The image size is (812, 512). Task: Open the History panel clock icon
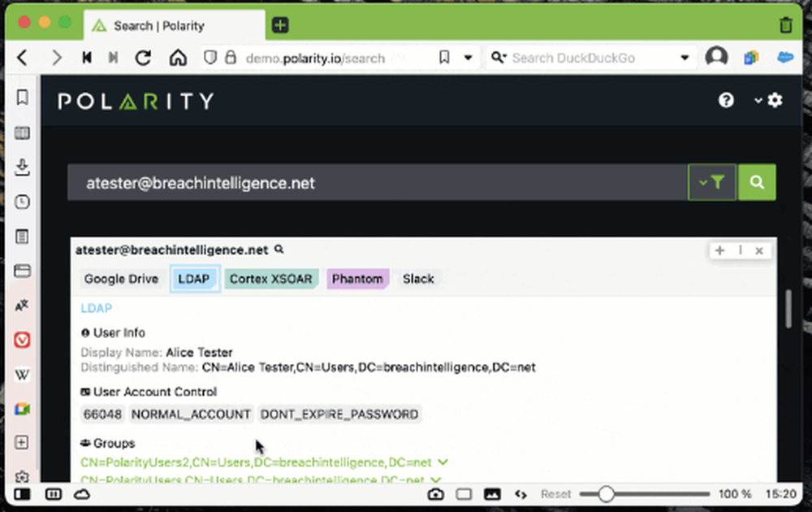pos(22,202)
